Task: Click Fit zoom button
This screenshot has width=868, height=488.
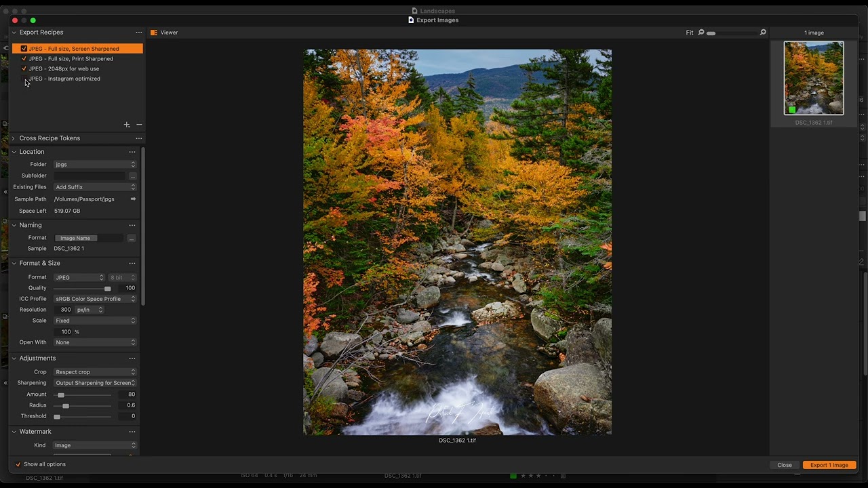Action: click(690, 33)
